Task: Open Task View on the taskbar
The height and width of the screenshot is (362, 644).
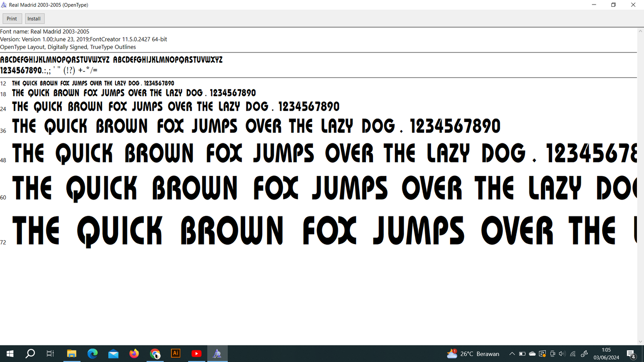Action: click(x=50, y=354)
